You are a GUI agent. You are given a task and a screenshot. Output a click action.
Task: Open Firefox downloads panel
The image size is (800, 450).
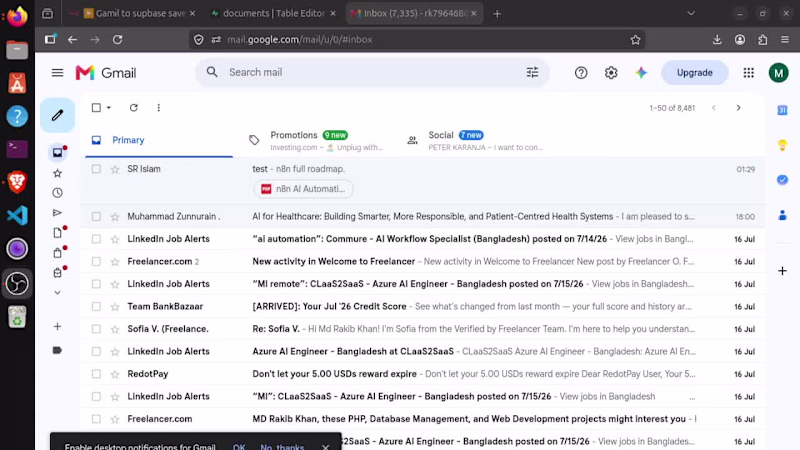pos(717,39)
